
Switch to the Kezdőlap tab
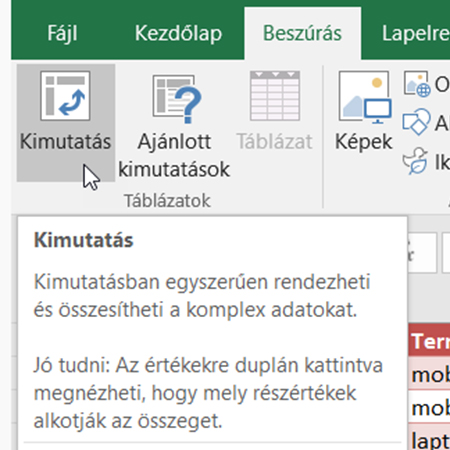[x=178, y=33]
